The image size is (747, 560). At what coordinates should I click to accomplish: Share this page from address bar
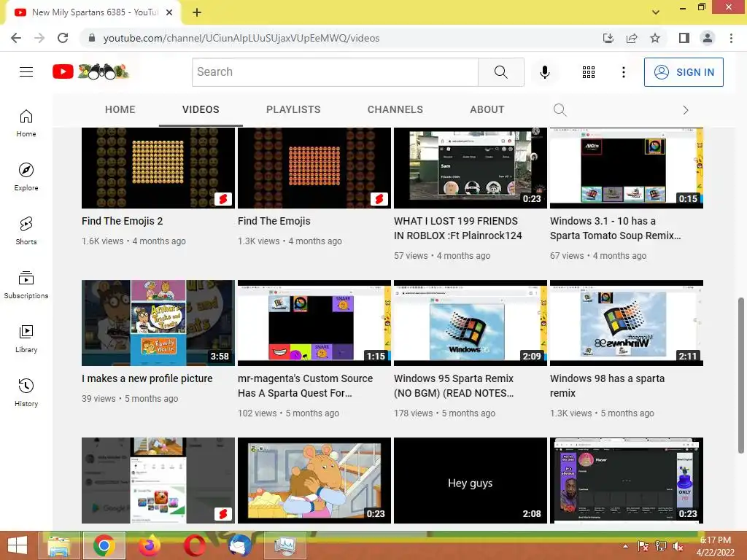pyautogui.click(x=632, y=38)
